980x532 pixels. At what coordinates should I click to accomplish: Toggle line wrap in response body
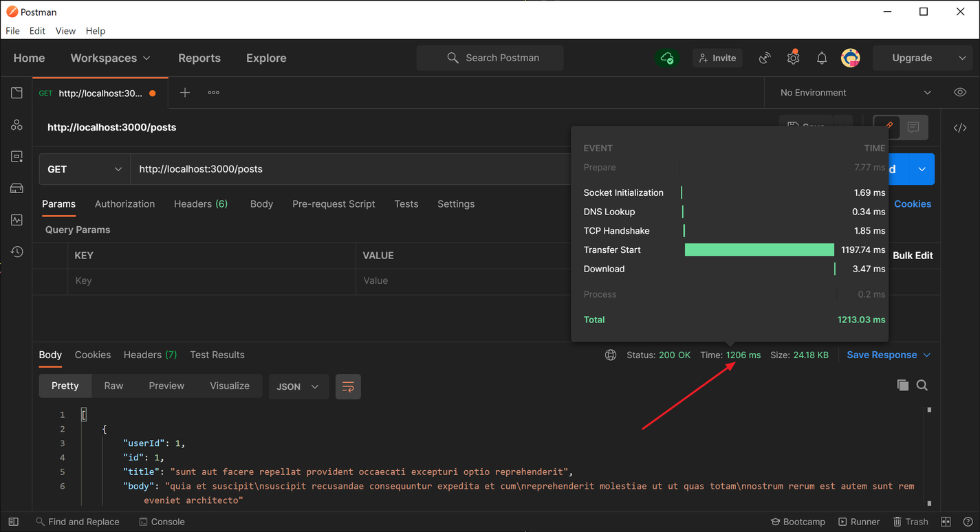click(348, 387)
